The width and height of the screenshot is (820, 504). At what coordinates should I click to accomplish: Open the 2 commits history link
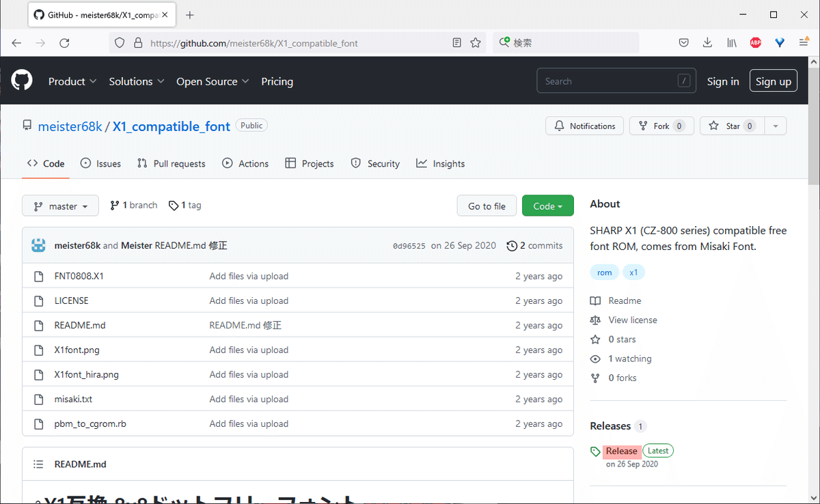coord(534,246)
